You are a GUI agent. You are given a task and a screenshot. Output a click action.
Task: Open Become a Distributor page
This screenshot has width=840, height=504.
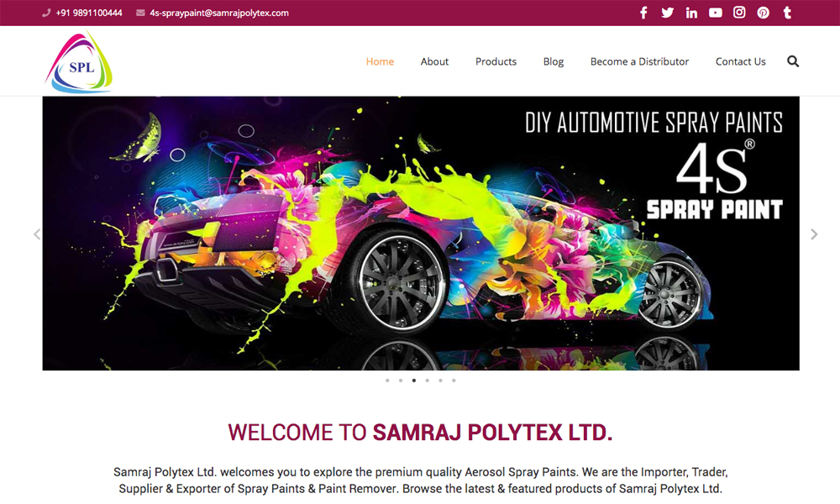pos(639,61)
